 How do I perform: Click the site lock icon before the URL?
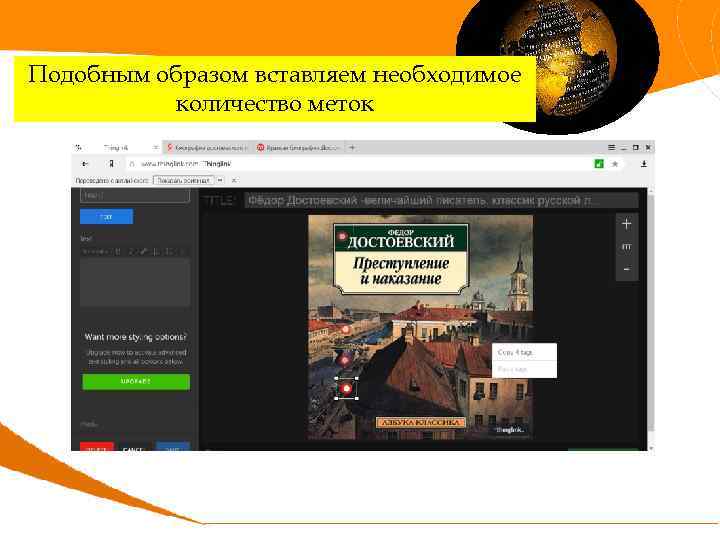pyautogui.click(x=132, y=164)
